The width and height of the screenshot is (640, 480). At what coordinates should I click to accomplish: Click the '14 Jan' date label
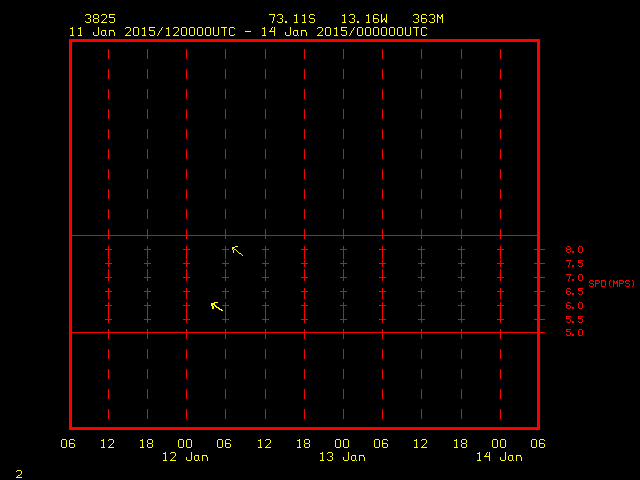[x=499, y=457]
